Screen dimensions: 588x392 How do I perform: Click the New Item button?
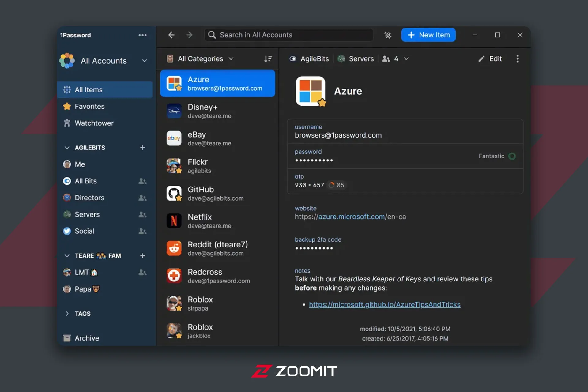click(x=428, y=35)
